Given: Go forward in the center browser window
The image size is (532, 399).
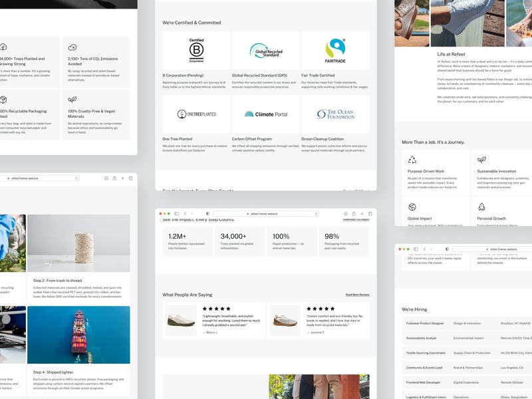Looking at the screenshot, I should click(x=192, y=213).
